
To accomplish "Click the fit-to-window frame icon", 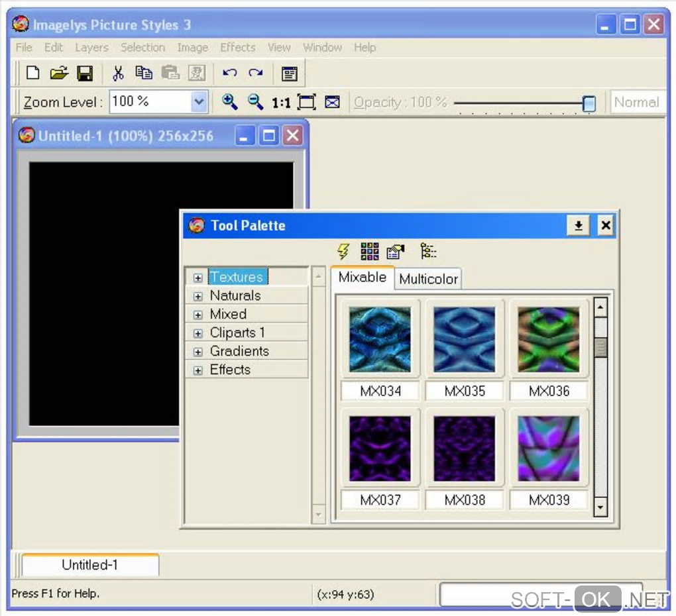I will 307,102.
